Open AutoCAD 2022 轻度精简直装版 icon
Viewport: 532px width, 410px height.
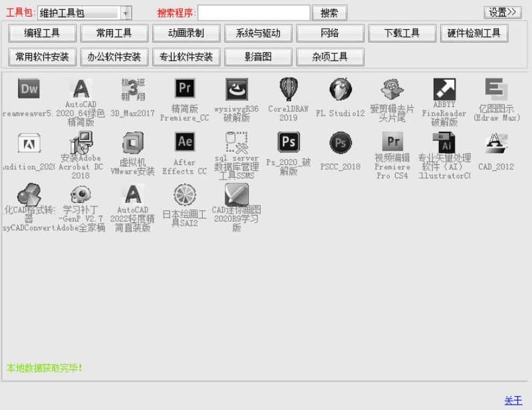[x=133, y=194]
